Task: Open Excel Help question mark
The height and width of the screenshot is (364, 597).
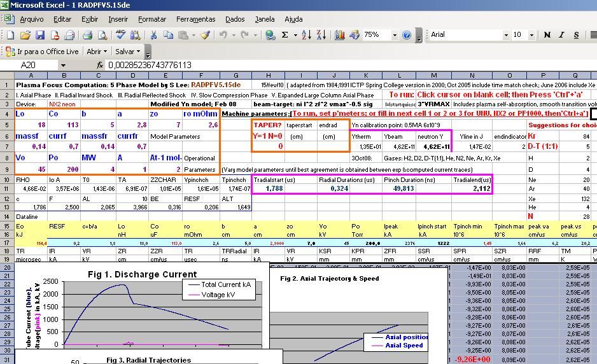Action: point(407,35)
